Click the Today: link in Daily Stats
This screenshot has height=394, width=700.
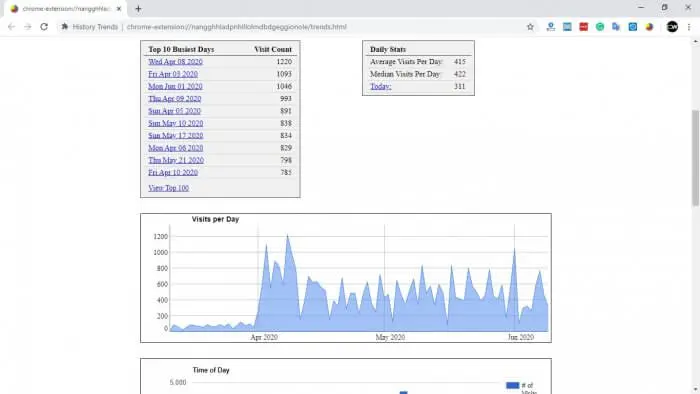click(380, 87)
